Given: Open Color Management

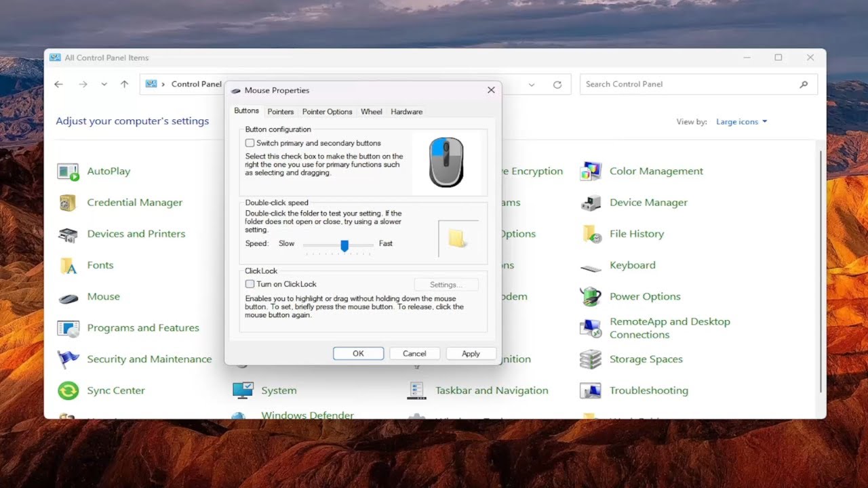Looking at the screenshot, I should coord(656,171).
